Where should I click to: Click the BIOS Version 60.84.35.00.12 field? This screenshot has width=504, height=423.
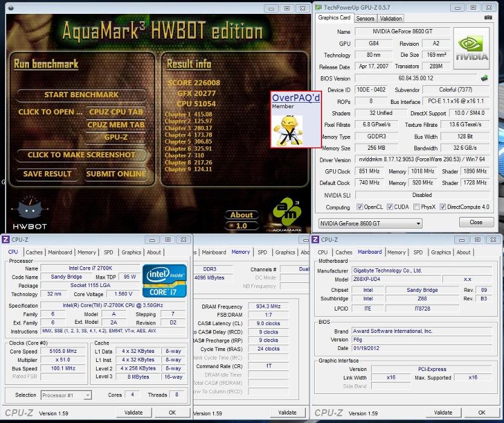(x=416, y=79)
